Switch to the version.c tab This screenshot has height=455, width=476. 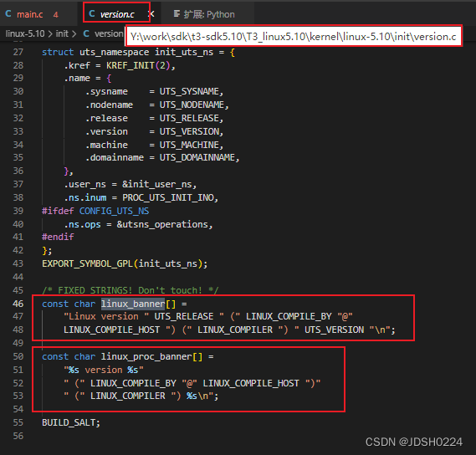117,14
